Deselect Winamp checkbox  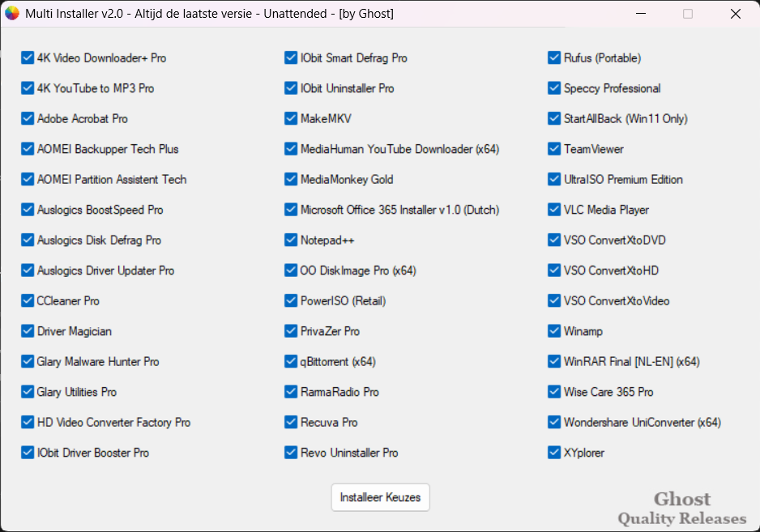[554, 331]
